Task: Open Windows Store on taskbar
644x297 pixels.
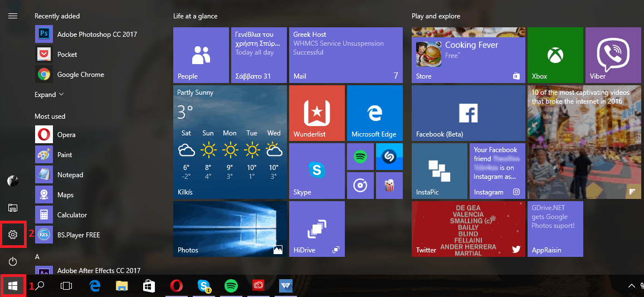Action: tap(149, 286)
